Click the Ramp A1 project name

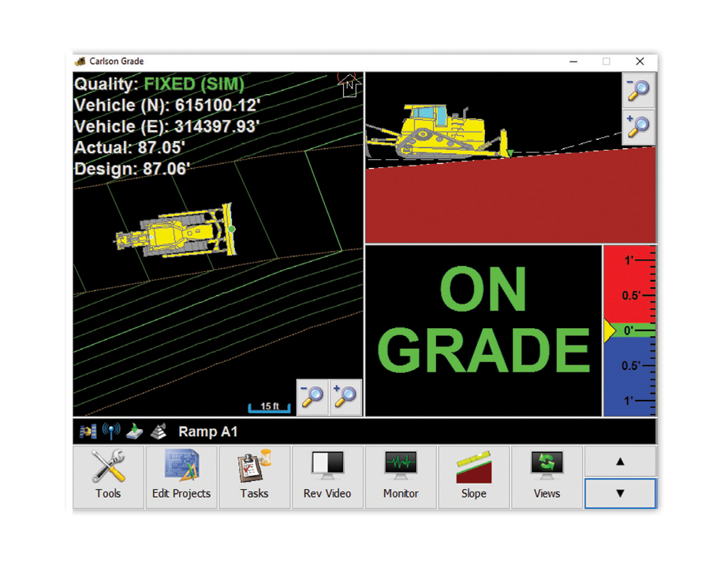(208, 431)
